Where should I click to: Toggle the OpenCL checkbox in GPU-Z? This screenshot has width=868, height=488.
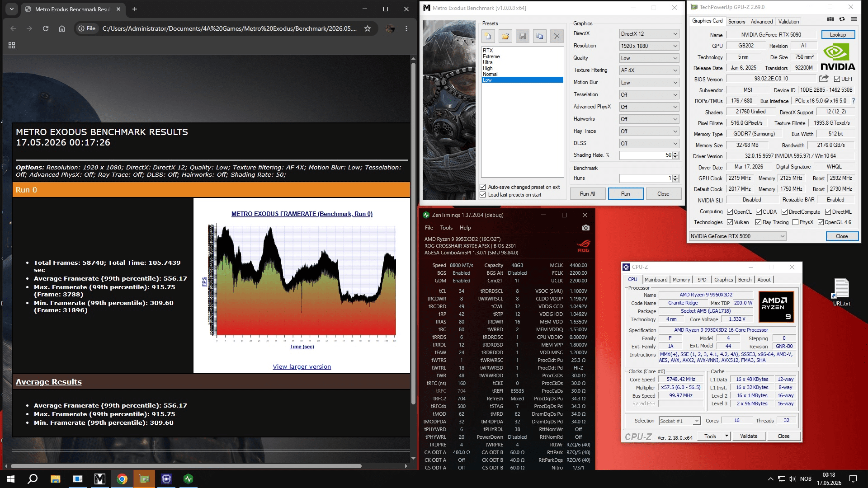[730, 212]
